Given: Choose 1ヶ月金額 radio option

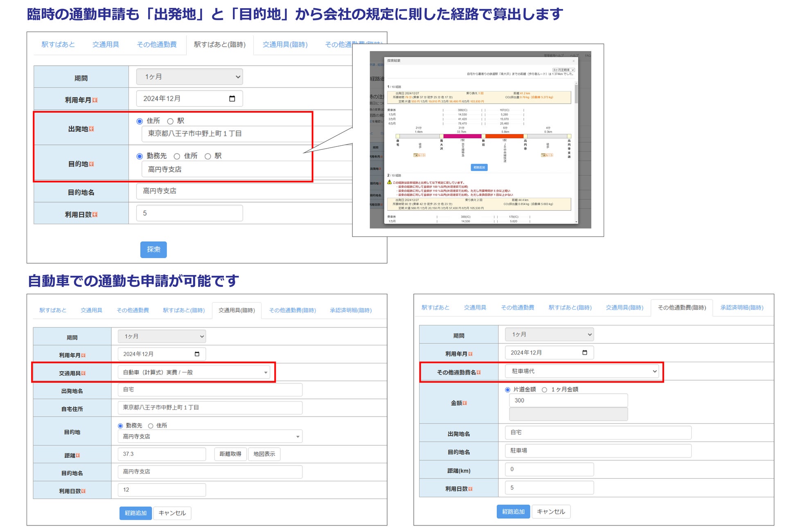Looking at the screenshot, I should [544, 390].
